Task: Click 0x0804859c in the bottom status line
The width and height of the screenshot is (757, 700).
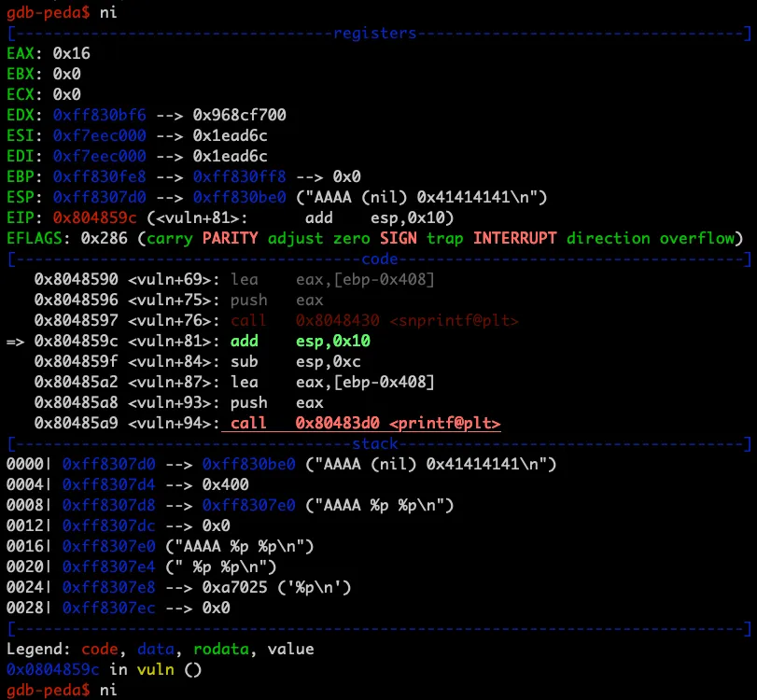Action: [52, 669]
